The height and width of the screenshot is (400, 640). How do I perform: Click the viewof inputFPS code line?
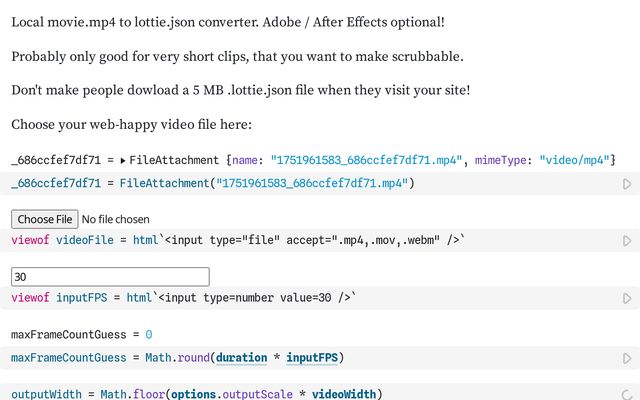(184, 298)
